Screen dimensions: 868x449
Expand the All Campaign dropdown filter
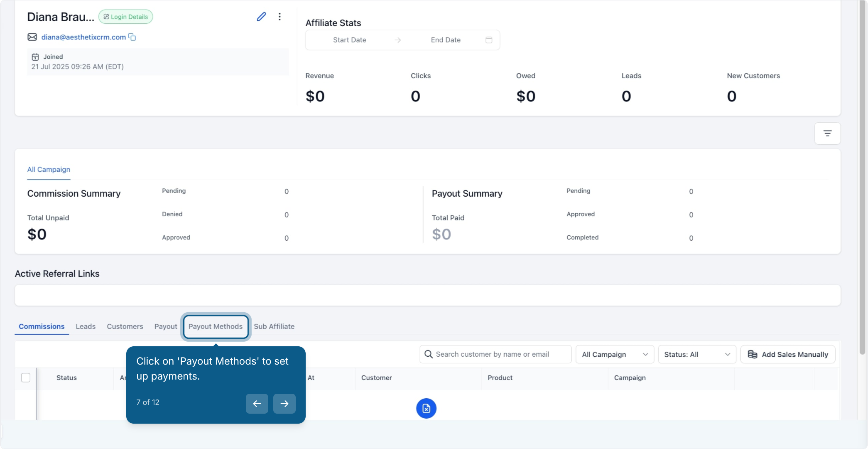coord(615,354)
